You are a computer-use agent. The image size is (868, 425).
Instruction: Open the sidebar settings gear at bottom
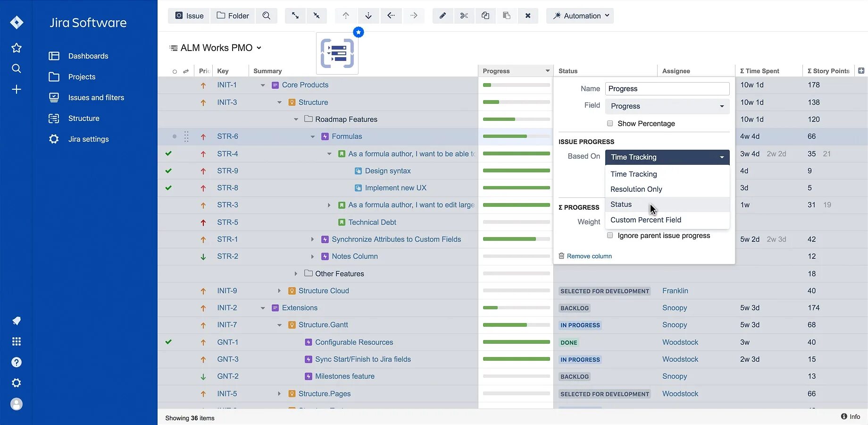(17, 383)
